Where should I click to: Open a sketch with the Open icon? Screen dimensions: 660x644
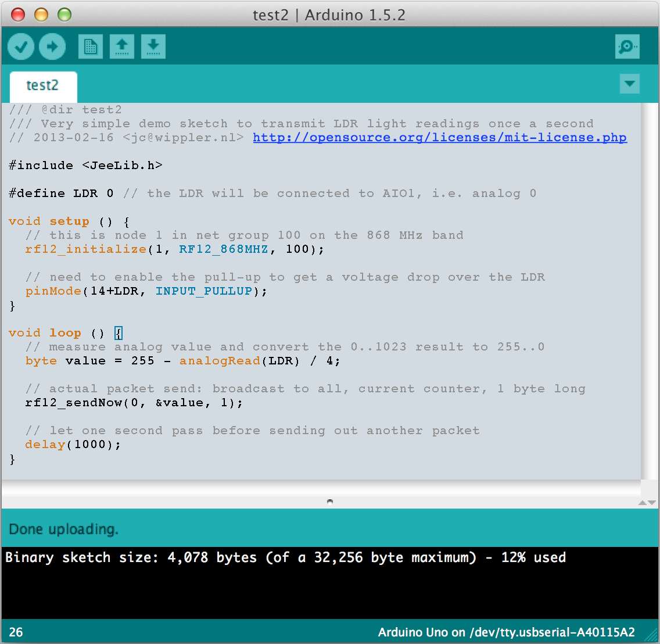[x=122, y=46]
